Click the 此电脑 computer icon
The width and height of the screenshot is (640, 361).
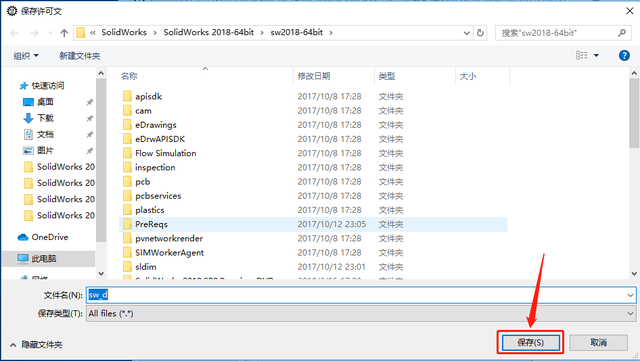23,258
